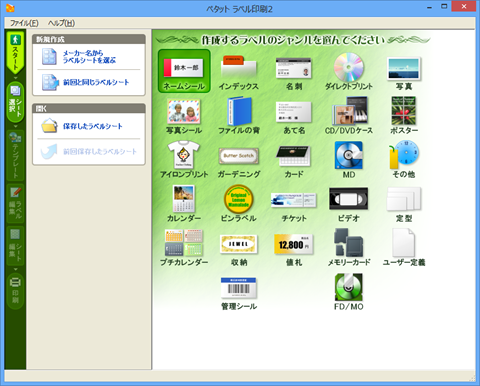Open the FD/MO disk icon

click(x=349, y=292)
